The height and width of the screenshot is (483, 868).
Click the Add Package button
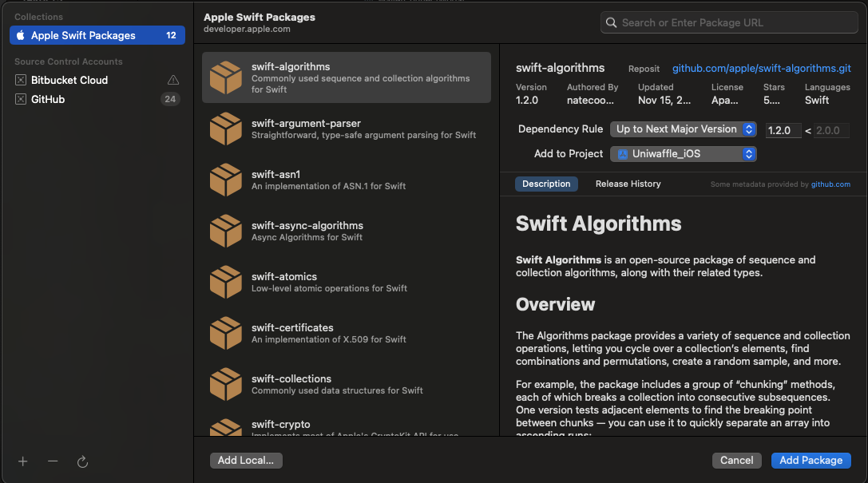tap(811, 461)
